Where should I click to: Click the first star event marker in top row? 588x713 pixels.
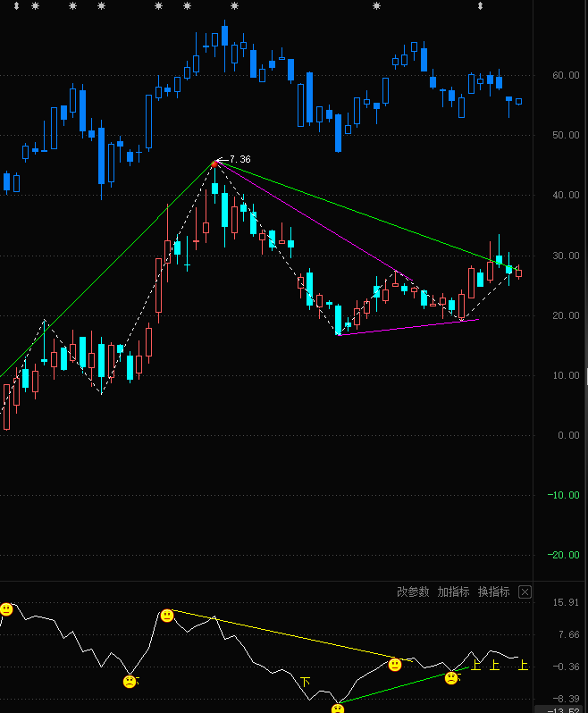[x=35, y=6]
